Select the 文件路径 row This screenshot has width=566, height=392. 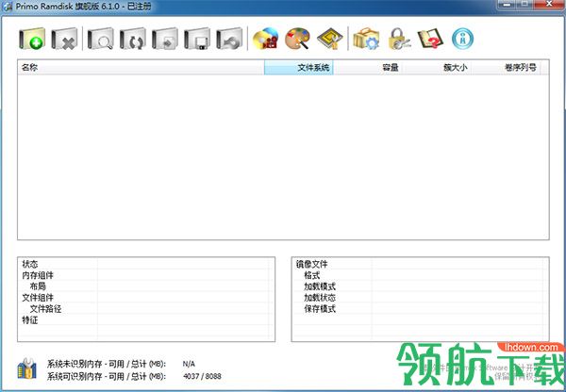click(x=146, y=309)
